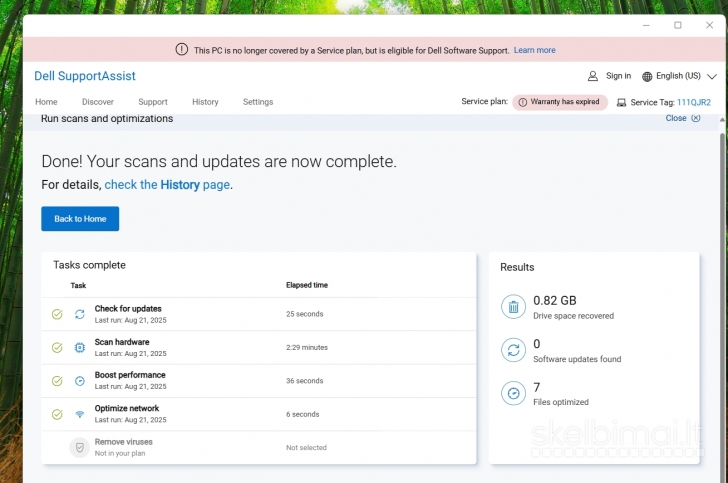The image size is (728, 483).
Task: Click the 6 seconds elapsed time
Action: (303, 414)
